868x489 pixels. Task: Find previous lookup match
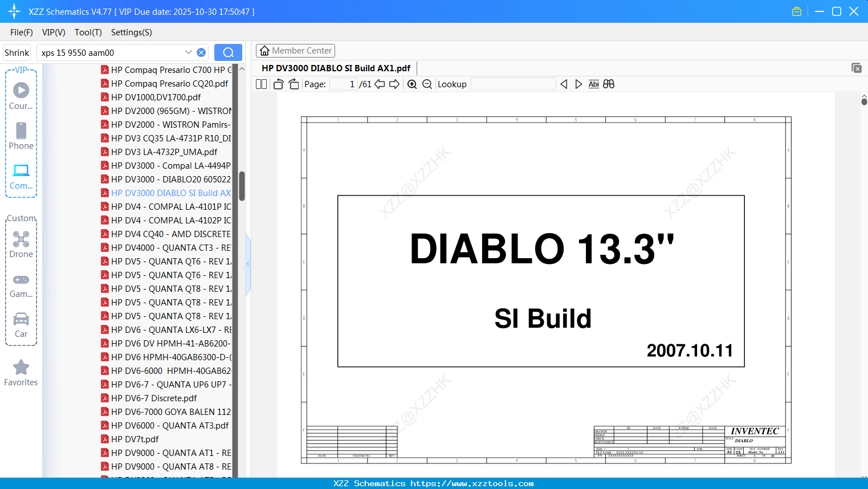pos(564,84)
